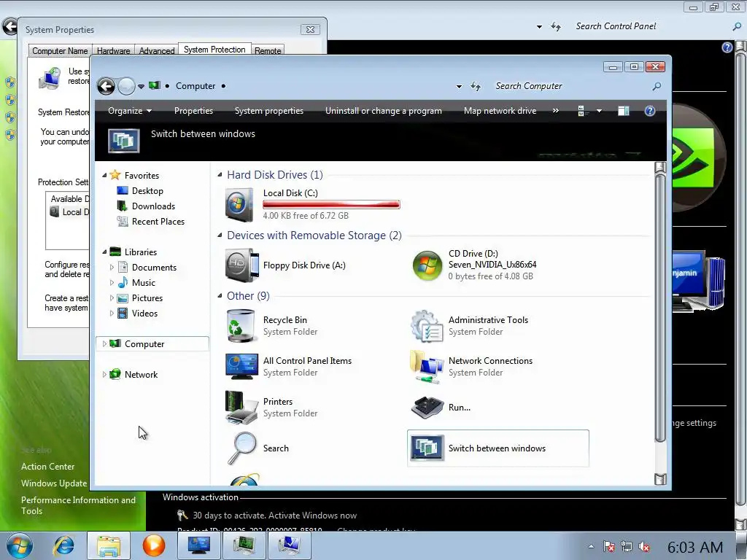Switch to Advanced tab
Viewport: 747px width, 560px height.
coord(157,50)
